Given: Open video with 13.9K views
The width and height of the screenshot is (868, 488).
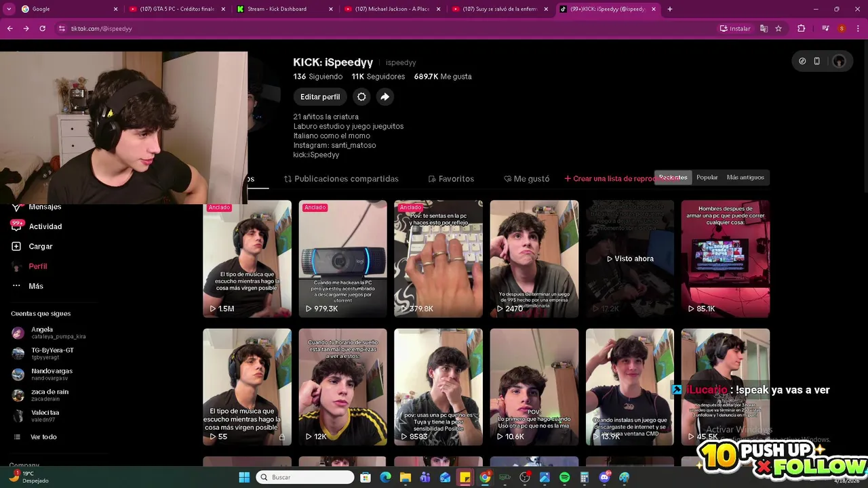Looking at the screenshot, I should point(630,387).
